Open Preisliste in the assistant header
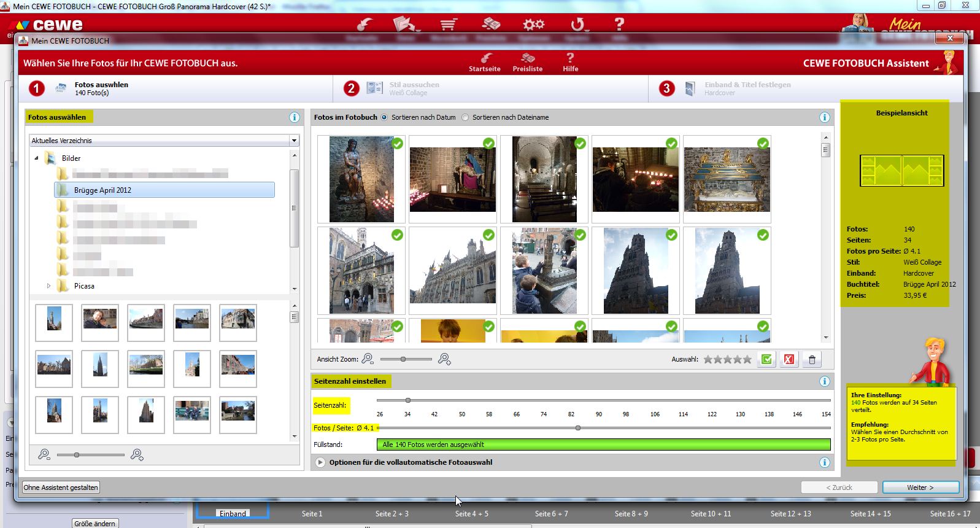Image resolution: width=980 pixels, height=528 pixels. pyautogui.click(x=528, y=62)
